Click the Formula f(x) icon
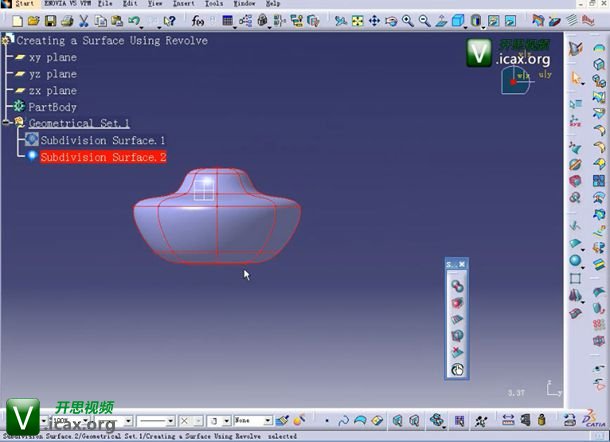 pos(198,20)
